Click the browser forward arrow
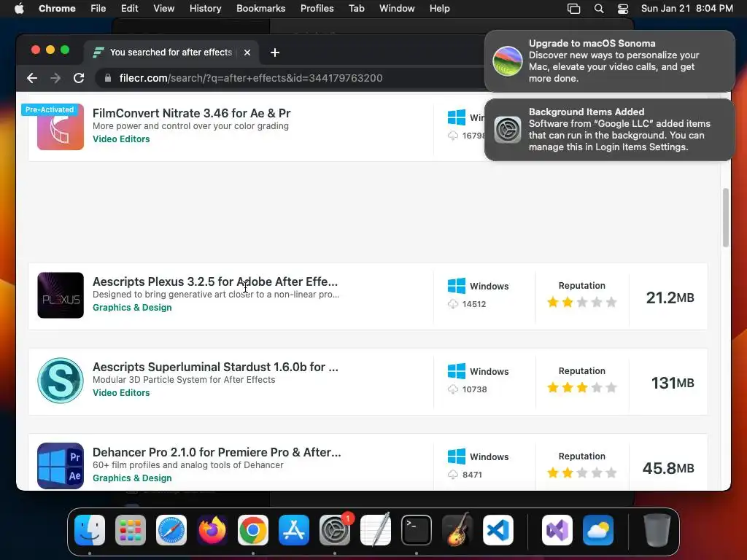Screen dimensions: 747x560 (55, 78)
